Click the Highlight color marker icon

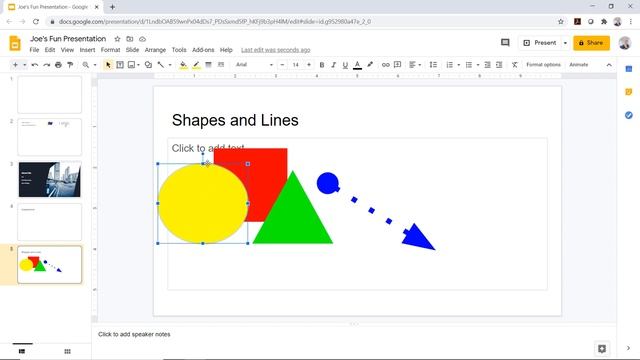tap(370, 65)
